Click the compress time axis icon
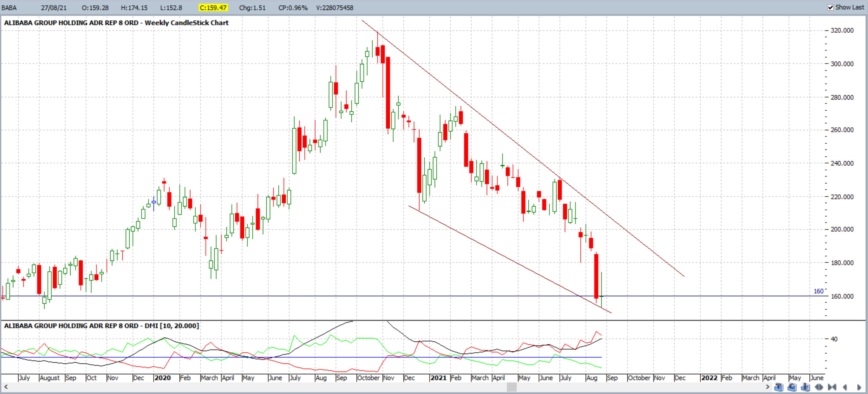Screen dimensions: 868x394 [832, 387]
